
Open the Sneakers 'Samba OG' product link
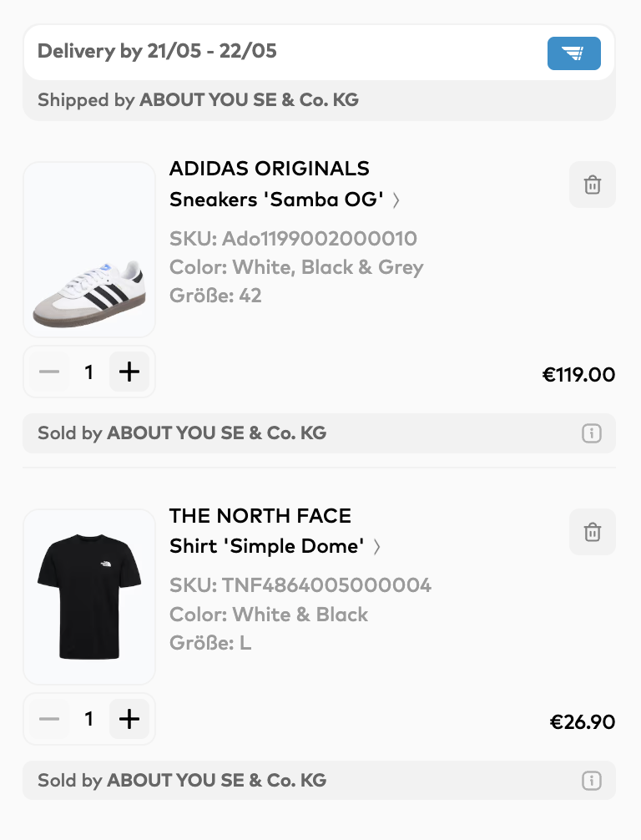tap(276, 200)
